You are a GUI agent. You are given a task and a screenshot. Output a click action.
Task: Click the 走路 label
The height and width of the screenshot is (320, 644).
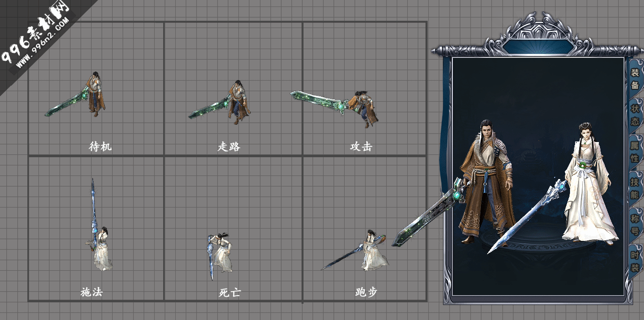tap(229, 147)
